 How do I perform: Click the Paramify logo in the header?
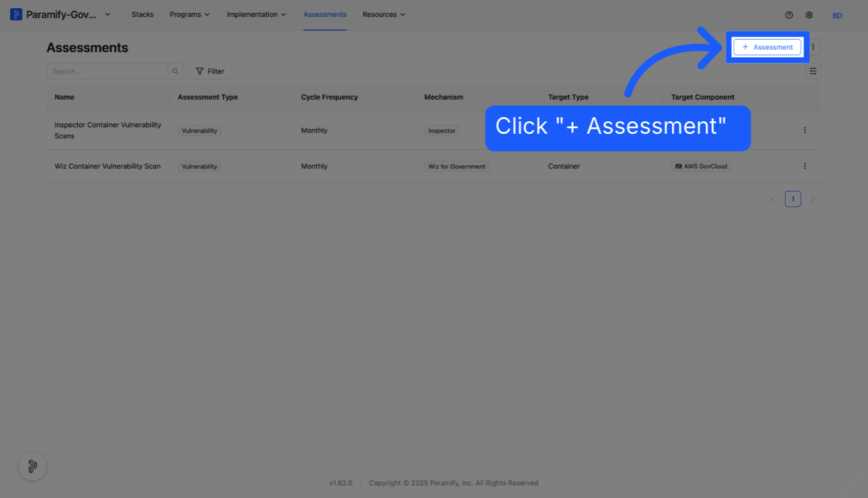tap(16, 14)
